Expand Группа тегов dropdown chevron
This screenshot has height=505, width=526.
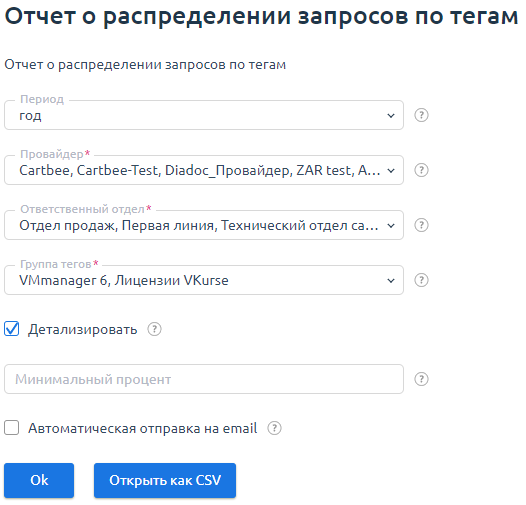391,281
